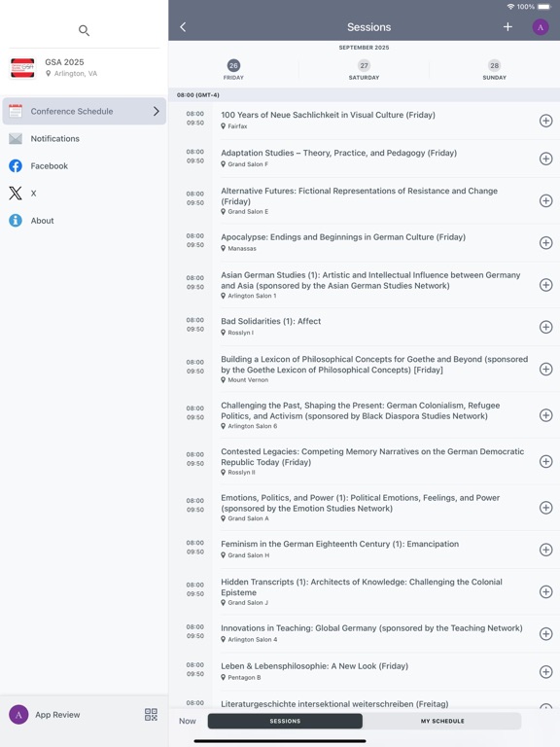Switch to the SESSIONS tab
Image resolution: width=560 pixels, height=747 pixels.
pos(285,721)
